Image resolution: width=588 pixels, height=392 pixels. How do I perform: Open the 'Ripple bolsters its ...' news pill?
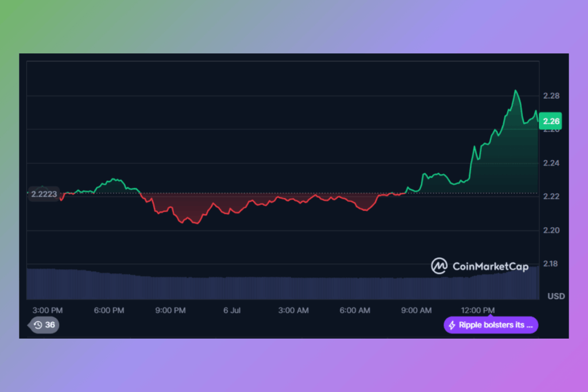491,325
